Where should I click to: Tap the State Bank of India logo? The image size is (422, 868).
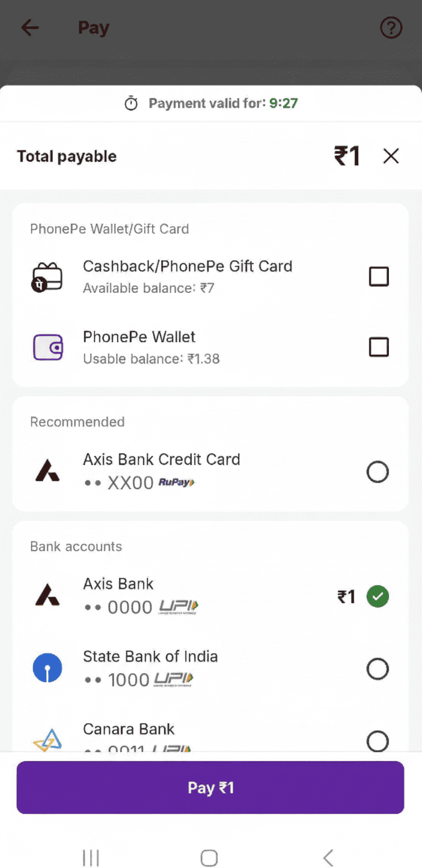47,668
